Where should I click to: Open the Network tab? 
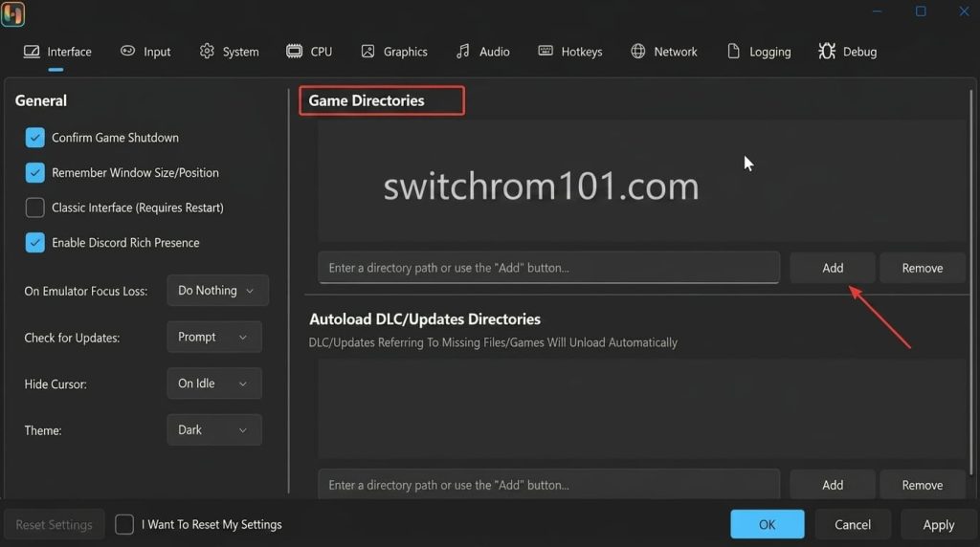click(664, 52)
